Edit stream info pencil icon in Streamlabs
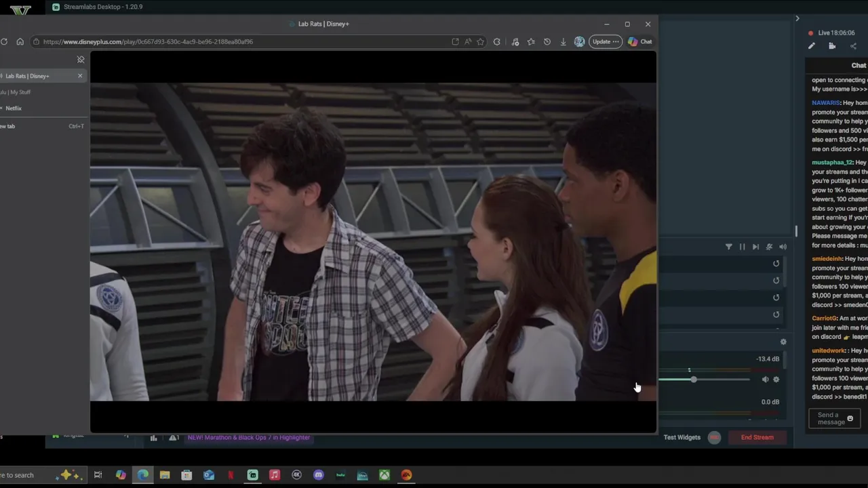The width and height of the screenshot is (868, 488). click(812, 46)
